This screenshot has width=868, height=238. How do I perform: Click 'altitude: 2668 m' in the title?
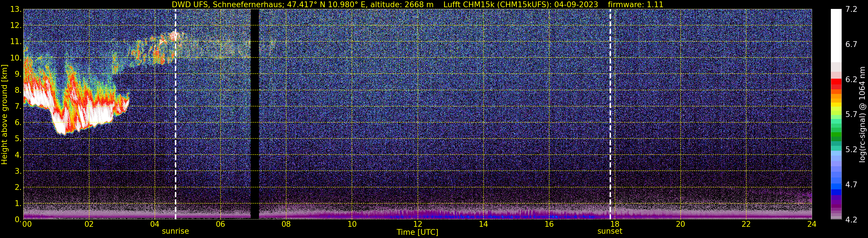pyautogui.click(x=402, y=5)
